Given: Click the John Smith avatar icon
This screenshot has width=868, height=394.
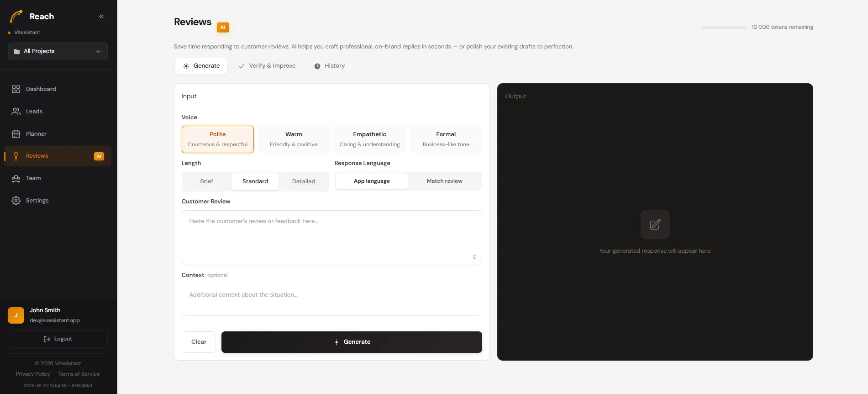Looking at the screenshot, I should (16, 315).
